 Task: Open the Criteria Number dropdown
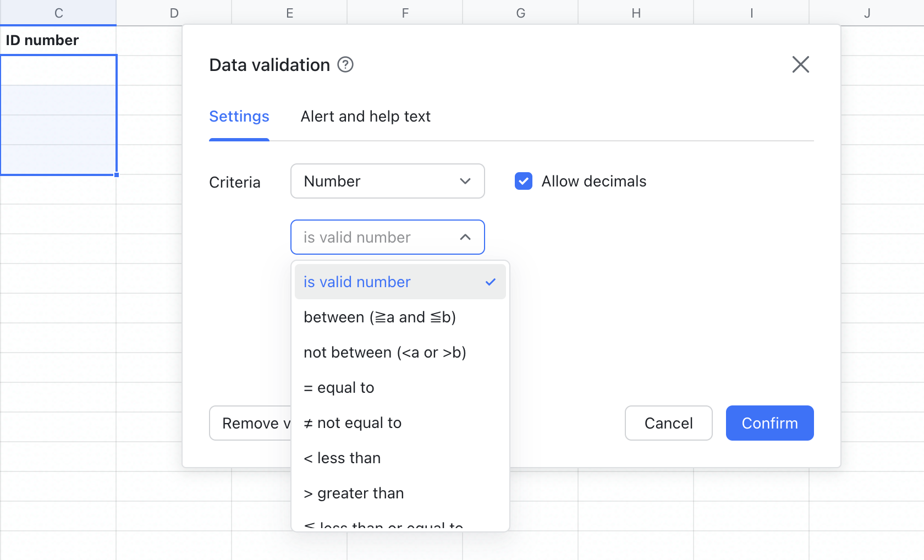click(x=387, y=181)
